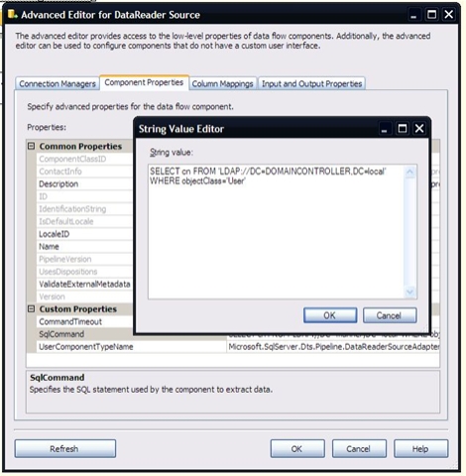Select the UserComponentTypeName property row
Viewport: 466px width, 476px height.
[x=233, y=347]
